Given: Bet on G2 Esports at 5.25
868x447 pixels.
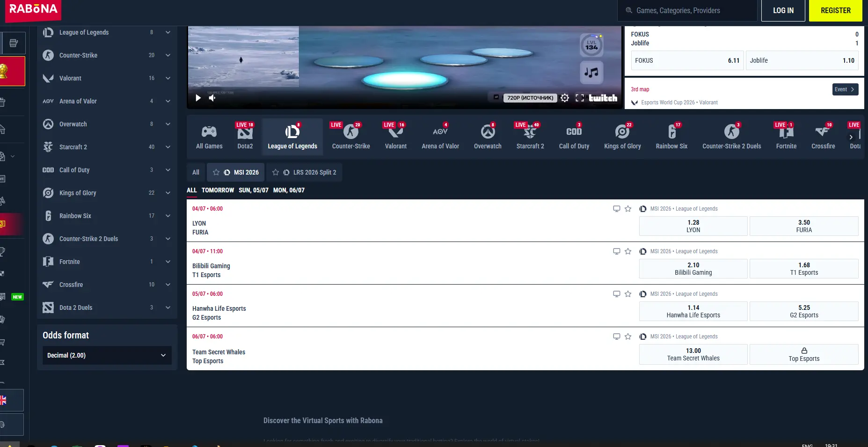Looking at the screenshot, I should pyautogui.click(x=804, y=311).
